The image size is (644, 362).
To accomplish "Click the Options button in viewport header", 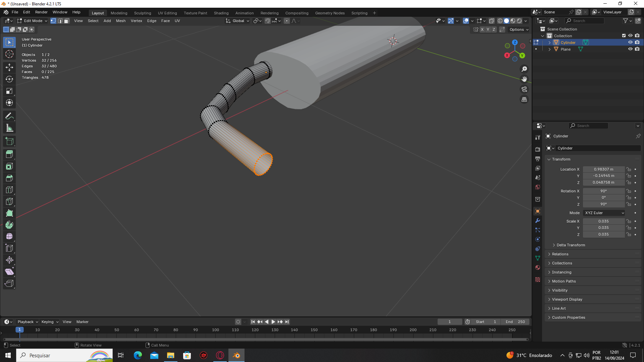I will click(x=519, y=29).
